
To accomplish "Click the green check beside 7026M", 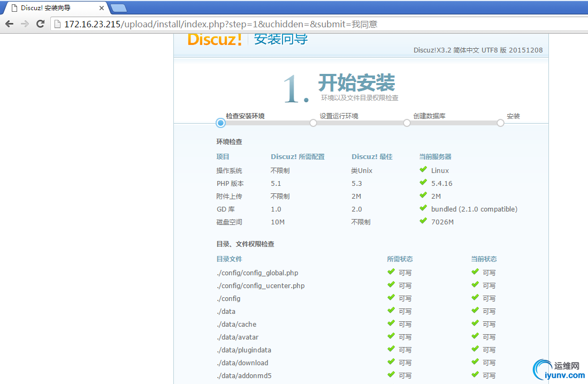I will point(423,221).
